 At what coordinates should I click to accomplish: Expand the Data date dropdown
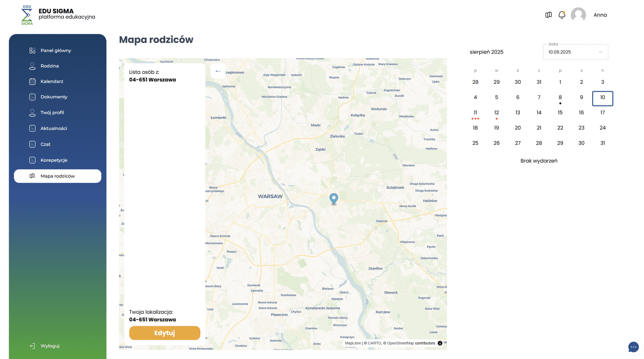point(601,52)
